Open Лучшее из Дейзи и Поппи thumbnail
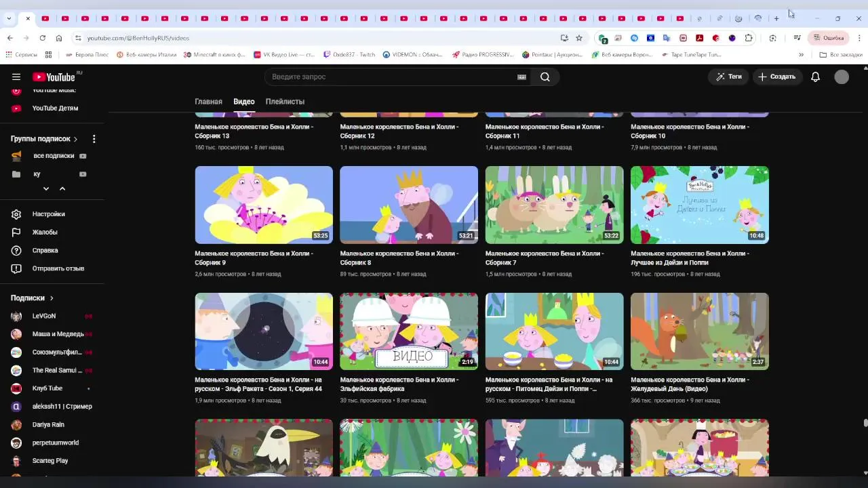Screen dimensions: 868x488 (x=700, y=205)
